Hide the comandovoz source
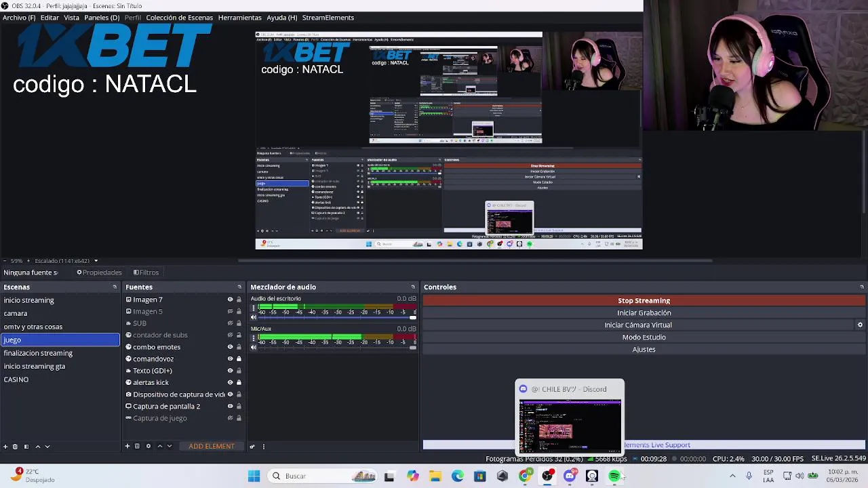This screenshot has width=868, height=488. [x=230, y=359]
